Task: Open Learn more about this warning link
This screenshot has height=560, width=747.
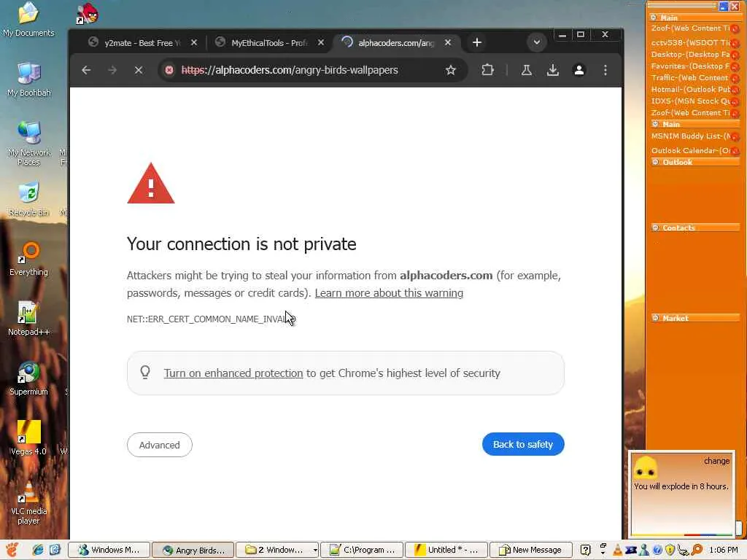Action: point(389,293)
